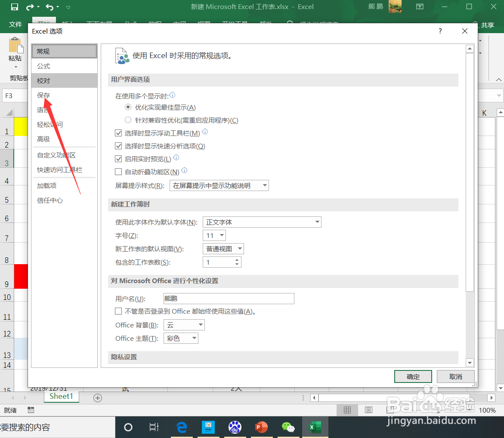504x438 pixels.
Task: Open the Customize Quick Access Toolbar arrow
Action: tap(68, 7)
